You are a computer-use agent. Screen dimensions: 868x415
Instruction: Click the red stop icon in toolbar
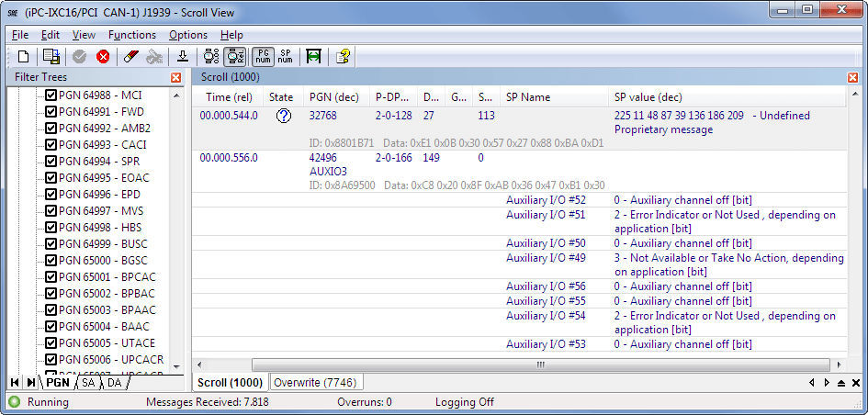click(103, 57)
